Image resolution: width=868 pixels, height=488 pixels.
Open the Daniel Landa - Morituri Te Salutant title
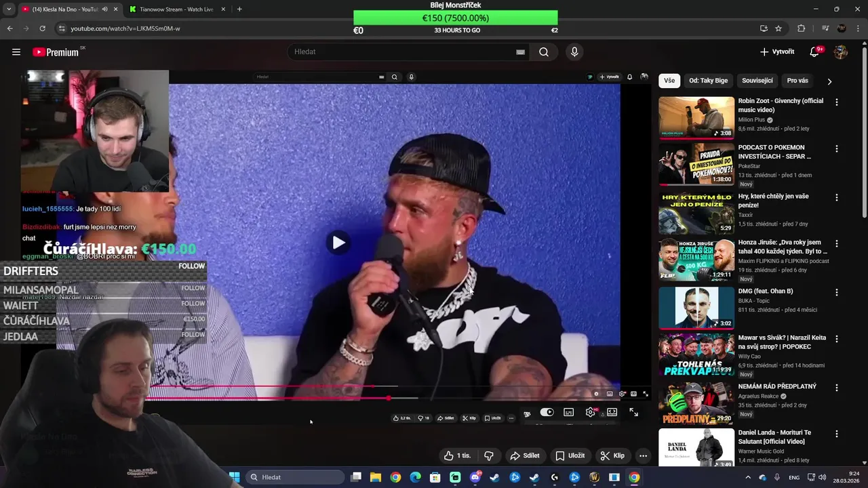(x=774, y=436)
